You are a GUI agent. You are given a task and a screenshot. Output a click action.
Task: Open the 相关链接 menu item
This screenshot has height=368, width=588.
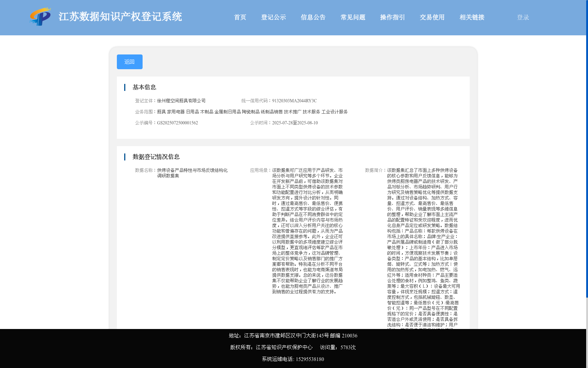coord(472,17)
